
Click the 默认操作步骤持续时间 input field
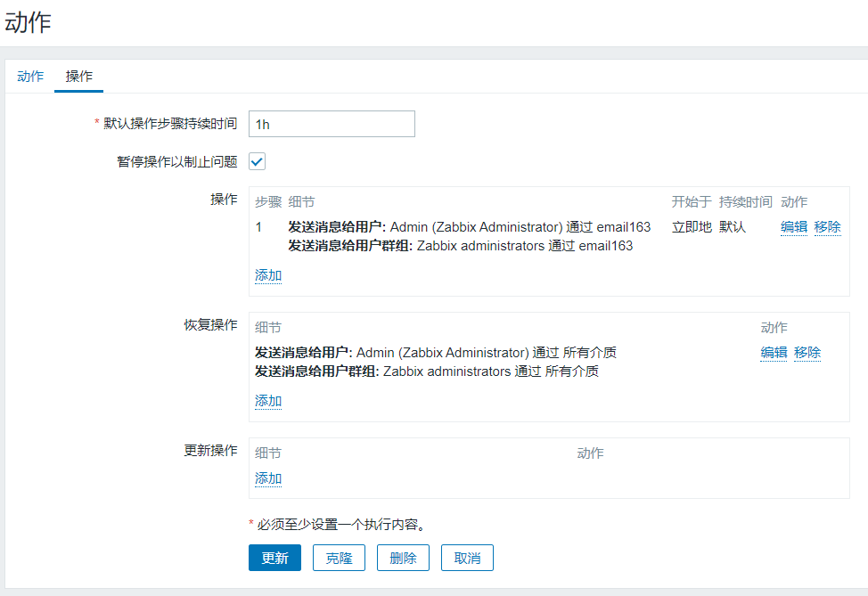[x=332, y=124]
